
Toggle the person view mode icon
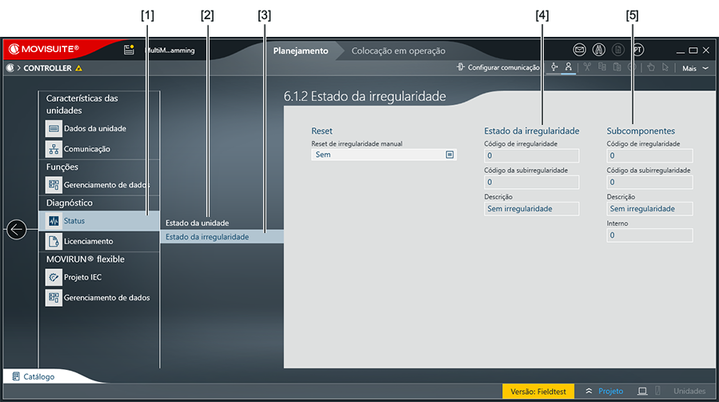(x=568, y=68)
